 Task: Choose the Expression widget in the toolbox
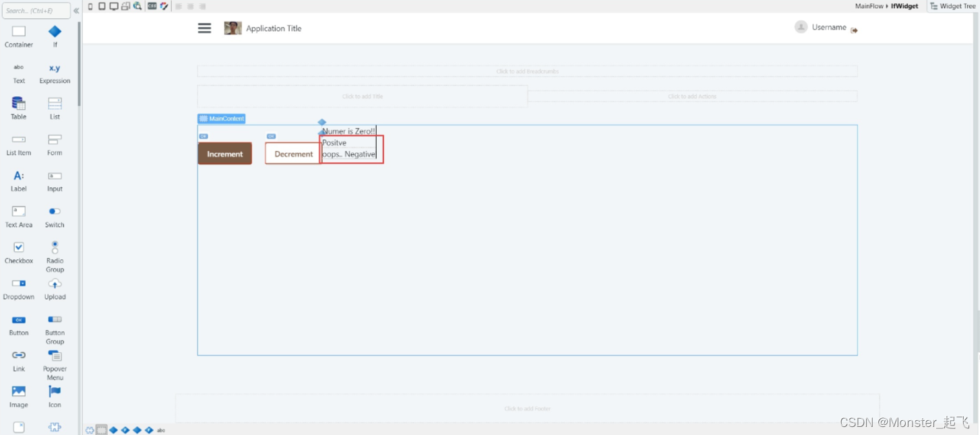[55, 73]
